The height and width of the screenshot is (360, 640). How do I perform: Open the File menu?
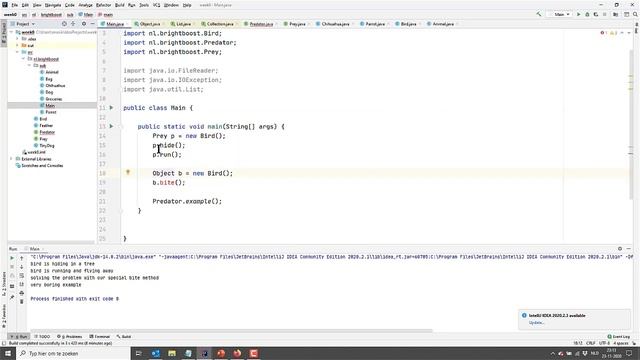(x=14, y=5)
